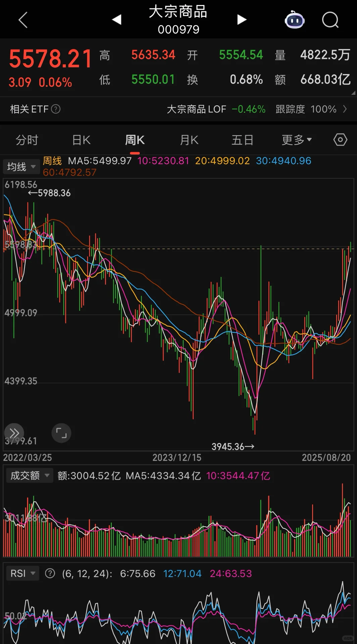
Task: Tap the change value 3.09
Action: tap(20, 82)
